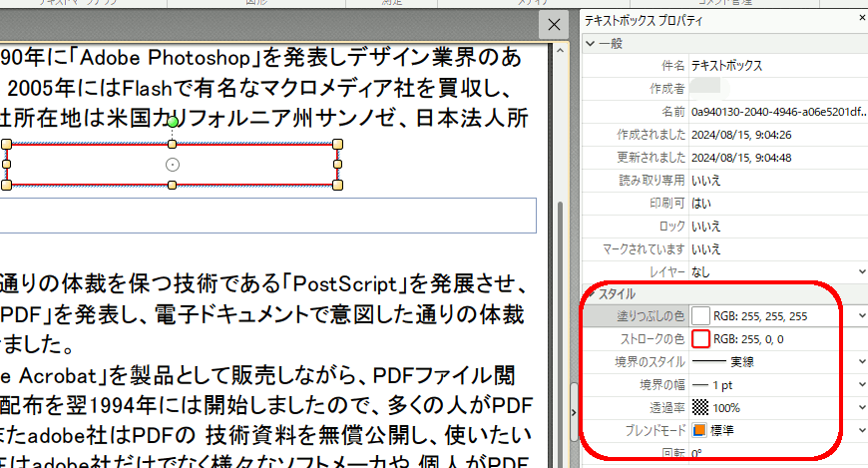Image resolution: width=868 pixels, height=468 pixels.
Task: Click the green rotation handle of text box
Action: [173, 122]
